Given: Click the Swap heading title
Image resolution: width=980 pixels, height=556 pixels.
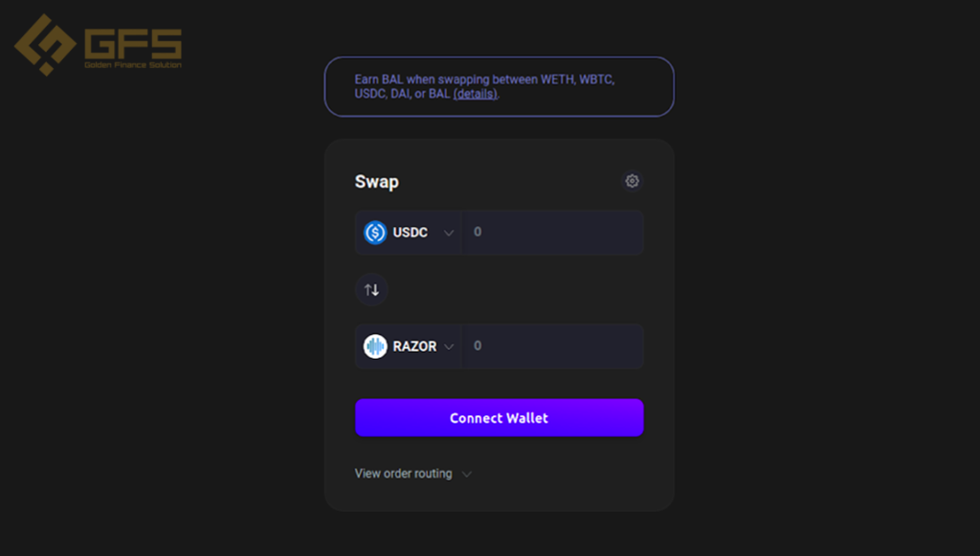Looking at the screenshot, I should pos(377,181).
